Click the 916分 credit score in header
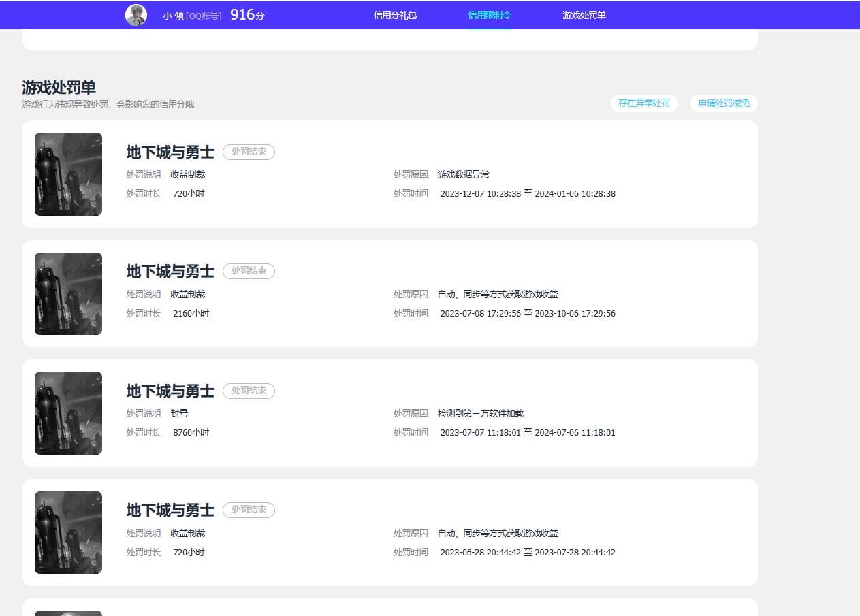860x616 pixels. coord(247,15)
